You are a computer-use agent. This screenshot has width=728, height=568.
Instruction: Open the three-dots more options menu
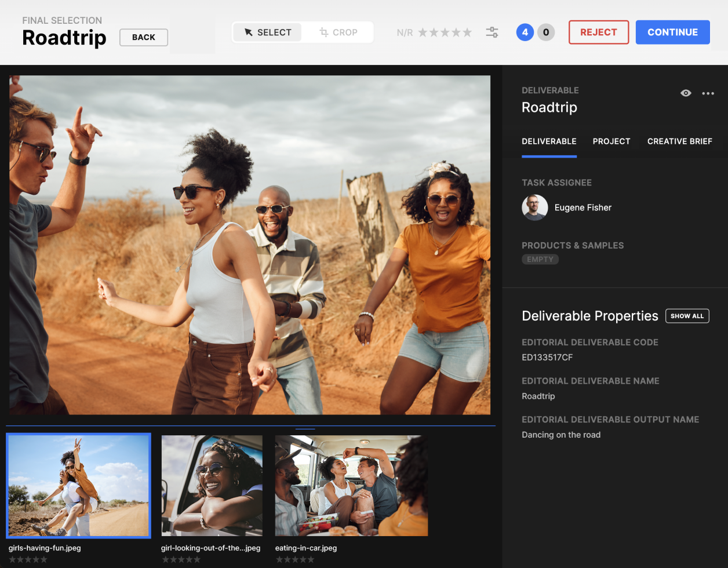pyautogui.click(x=708, y=93)
